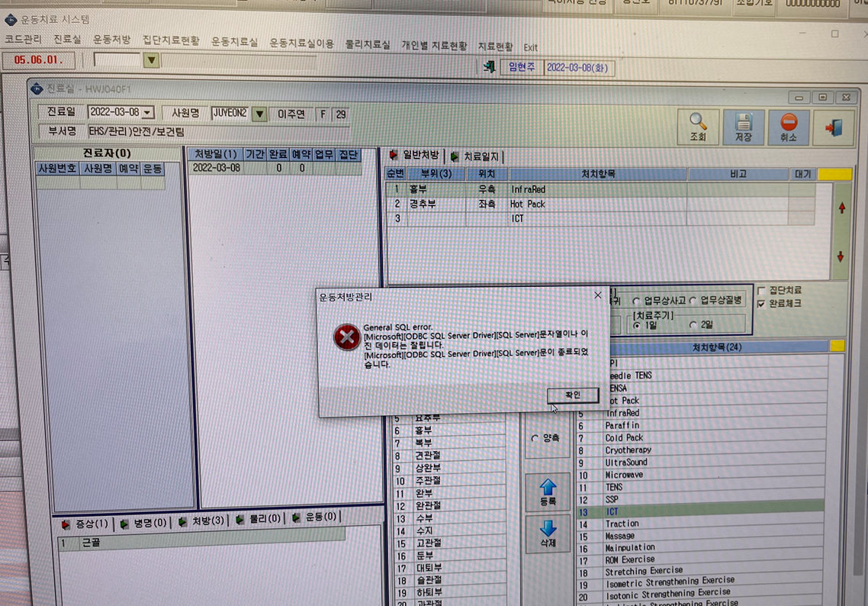Select the 2일 treatment cycle radio button
The image size is (868, 606).
pyautogui.click(x=693, y=324)
